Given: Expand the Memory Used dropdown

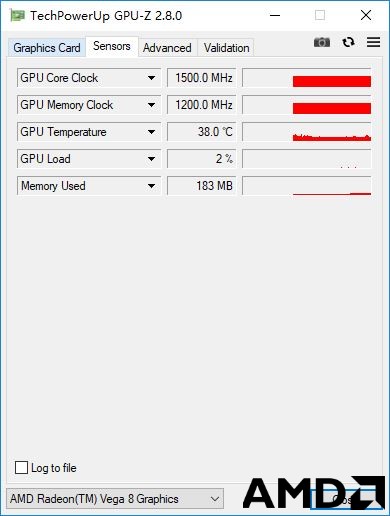Looking at the screenshot, I should pos(151,186).
